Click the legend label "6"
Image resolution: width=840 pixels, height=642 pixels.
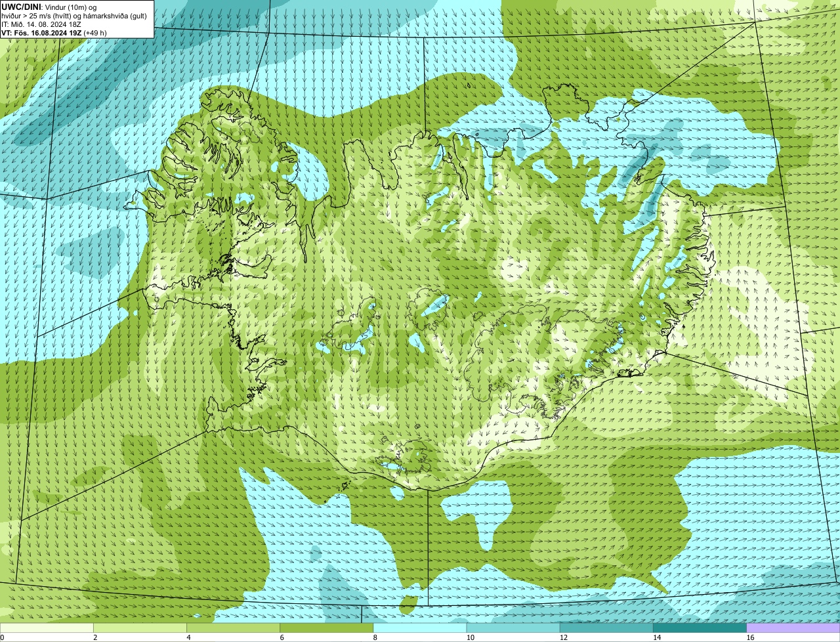[x=282, y=637]
